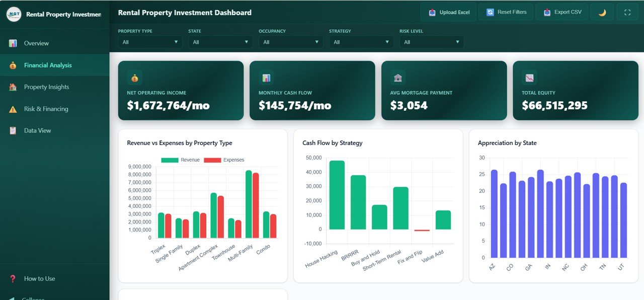
Task: Open the Property Type filter dropdown
Action: [149, 42]
